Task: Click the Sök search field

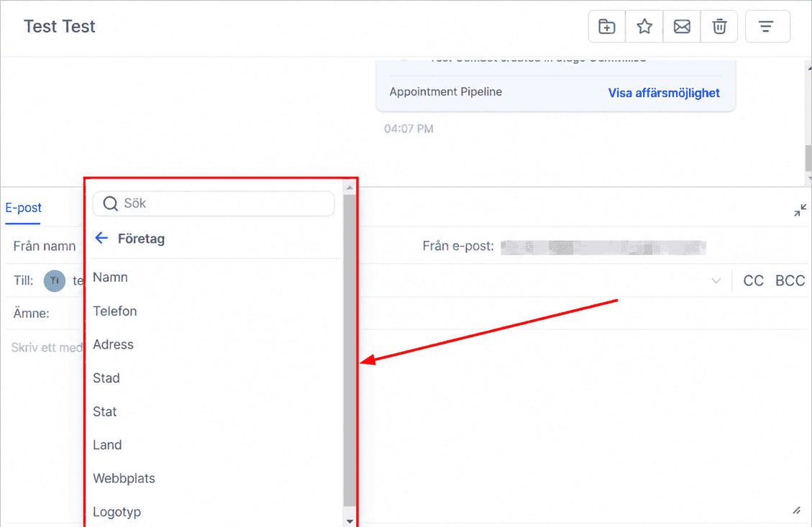Action: (214, 203)
